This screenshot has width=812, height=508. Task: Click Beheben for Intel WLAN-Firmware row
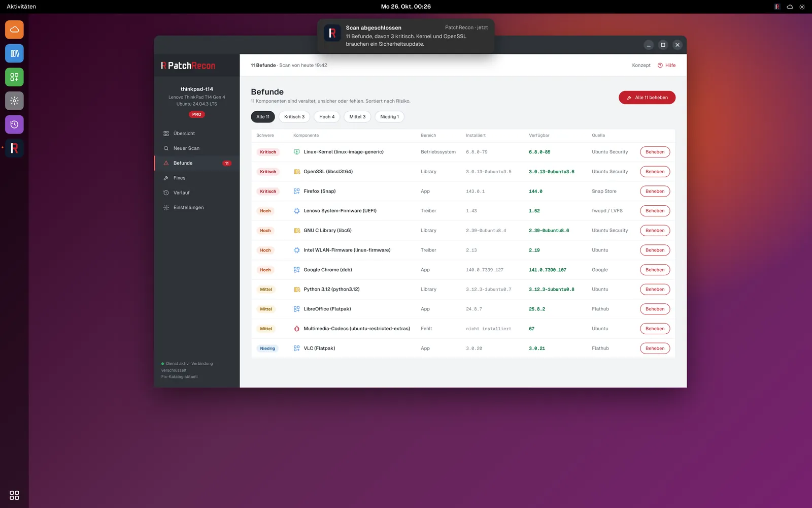pos(655,250)
